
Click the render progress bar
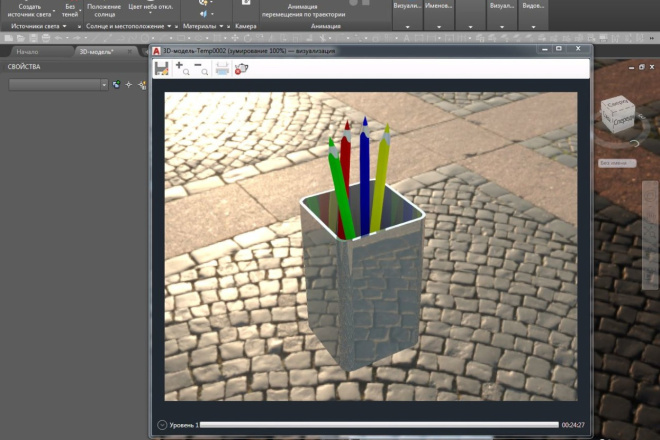pyautogui.click(x=379, y=425)
